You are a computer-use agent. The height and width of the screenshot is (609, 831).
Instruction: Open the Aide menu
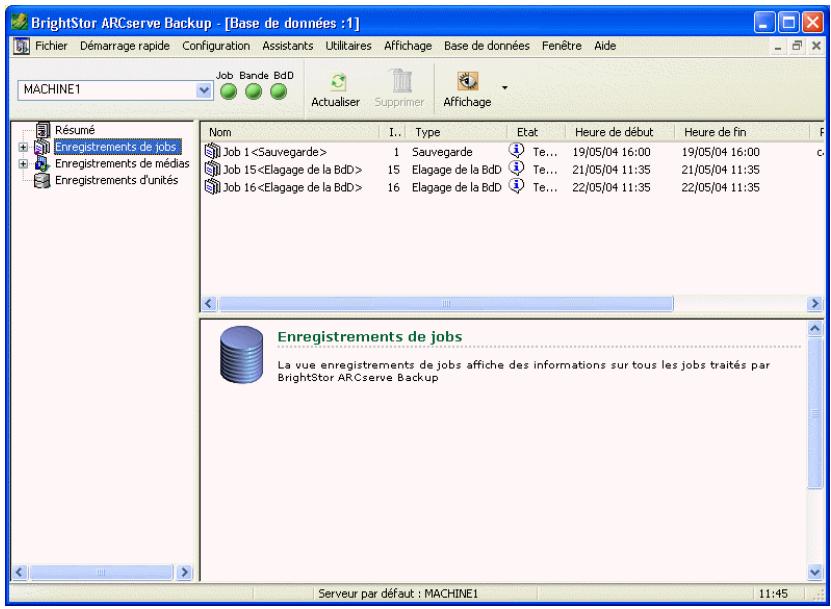[605, 46]
